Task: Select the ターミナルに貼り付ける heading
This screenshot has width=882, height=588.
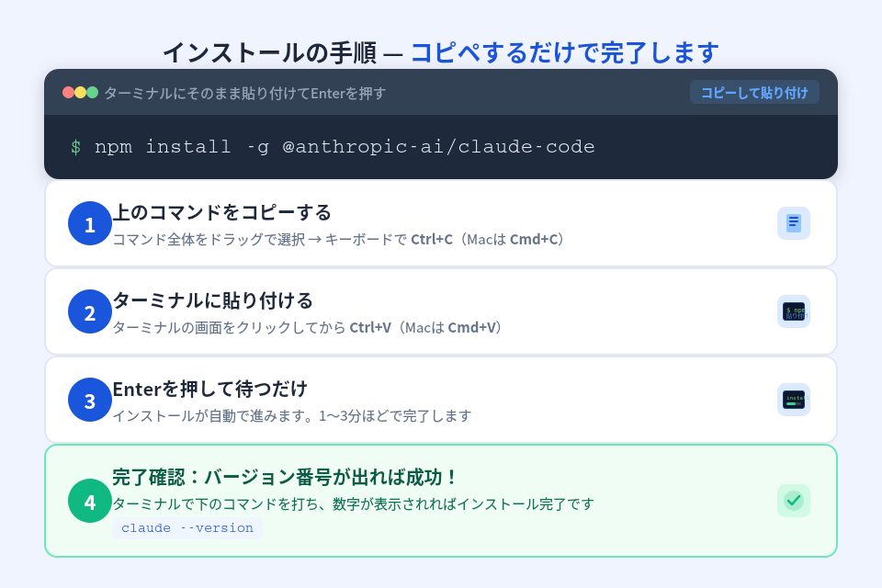Action: [212, 300]
